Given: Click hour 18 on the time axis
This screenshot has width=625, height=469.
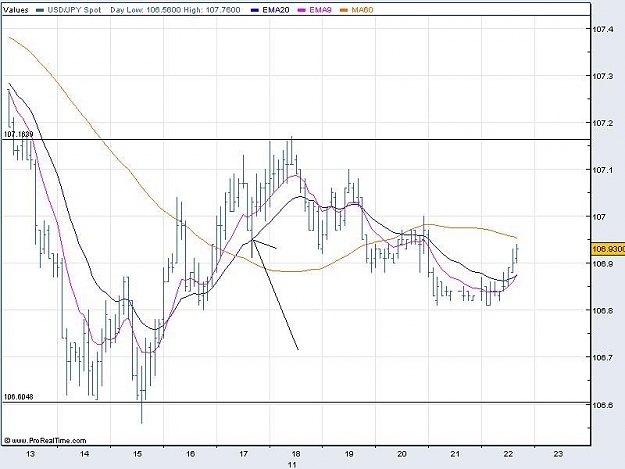Looking at the screenshot, I should point(296,454).
